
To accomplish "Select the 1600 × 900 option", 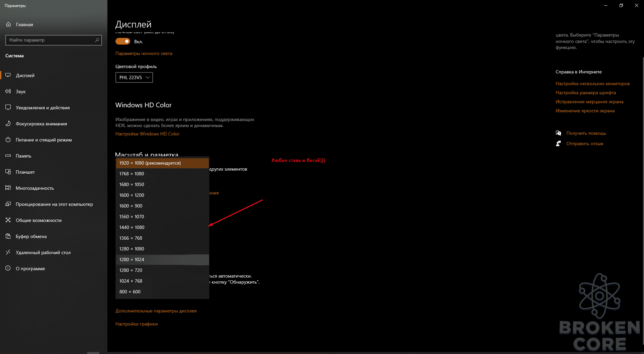I will (162, 206).
